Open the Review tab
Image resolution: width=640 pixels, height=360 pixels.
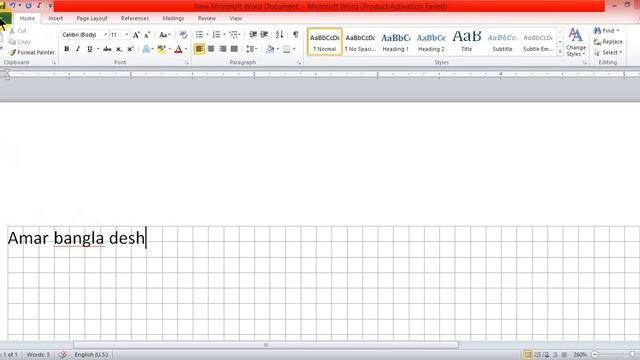tap(207, 18)
